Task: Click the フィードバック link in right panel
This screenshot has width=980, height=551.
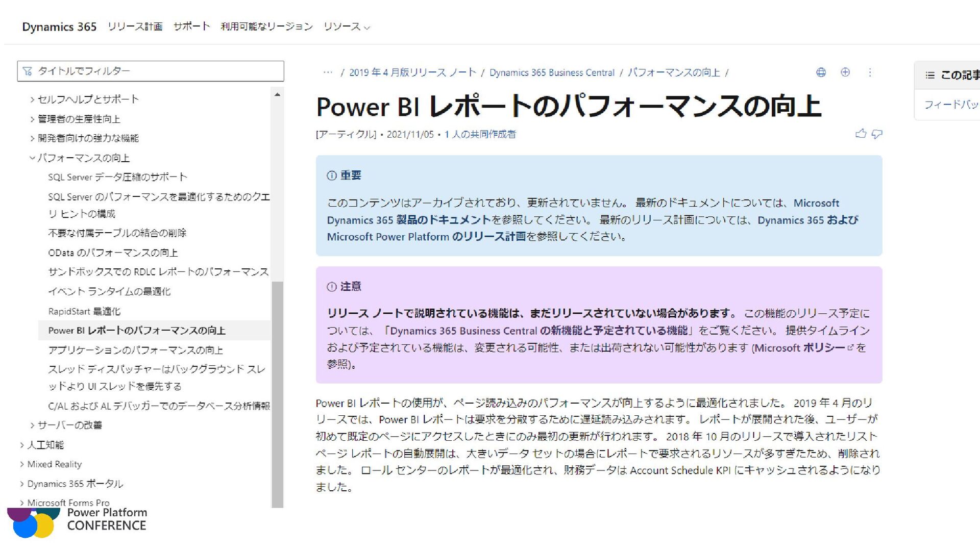Action: [x=951, y=105]
